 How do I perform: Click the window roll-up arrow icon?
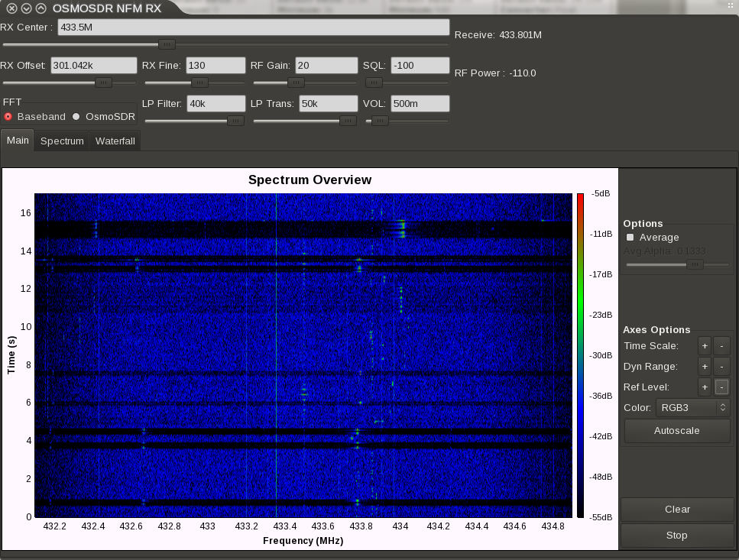click(x=41, y=8)
